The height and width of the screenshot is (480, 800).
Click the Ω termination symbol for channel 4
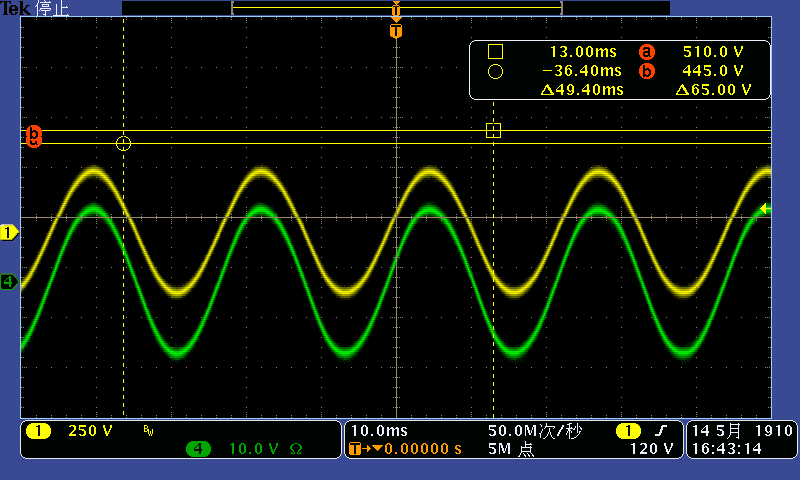click(296, 449)
